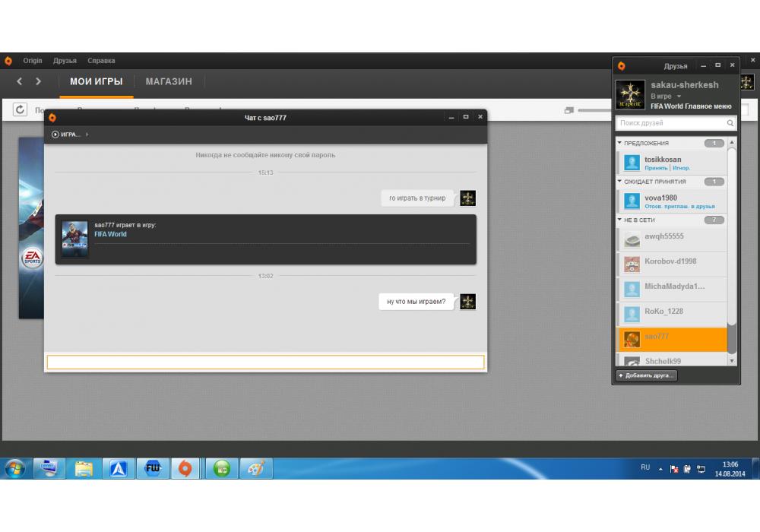Cancel vova1980 friend invitation link
760x532 pixels.
(x=679, y=207)
